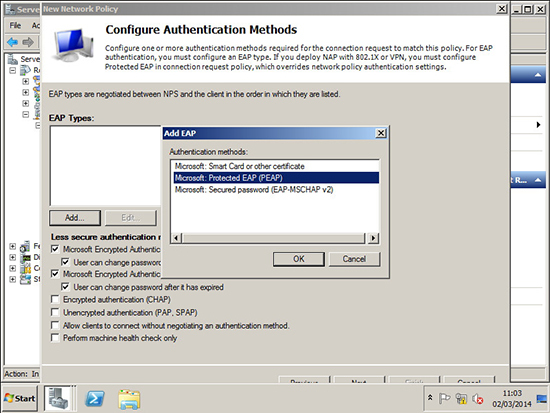Image resolution: width=550 pixels, height=413 pixels.
Task: Select Microsoft: Protected EAP (PEAP)
Action: (276, 178)
